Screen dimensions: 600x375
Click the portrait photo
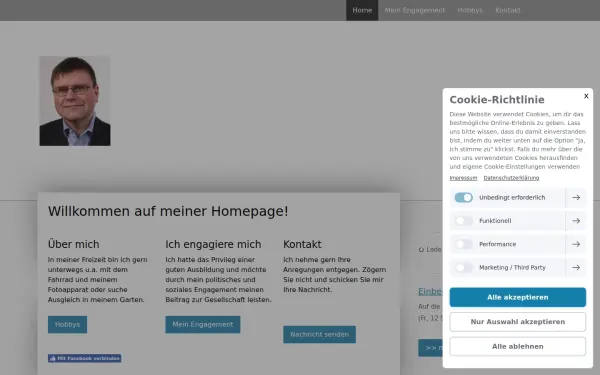pos(75,101)
